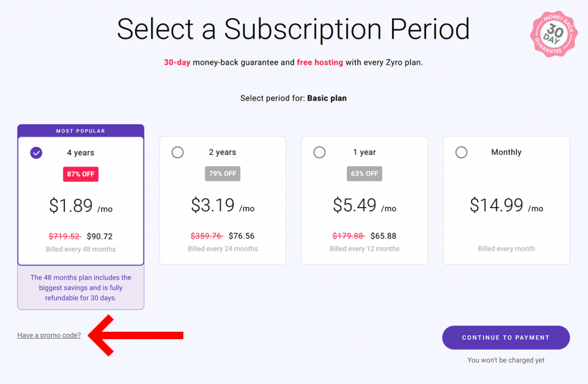Click the free hosting highlighted text
588x384 pixels.
point(320,62)
